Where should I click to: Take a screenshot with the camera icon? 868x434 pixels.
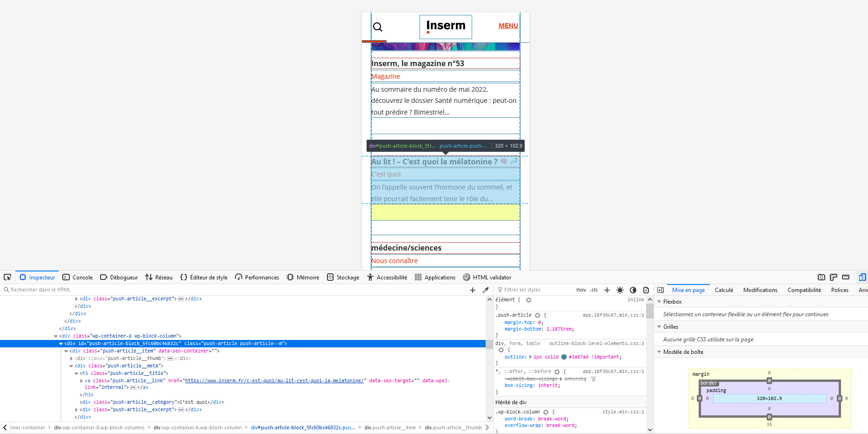[x=821, y=277]
